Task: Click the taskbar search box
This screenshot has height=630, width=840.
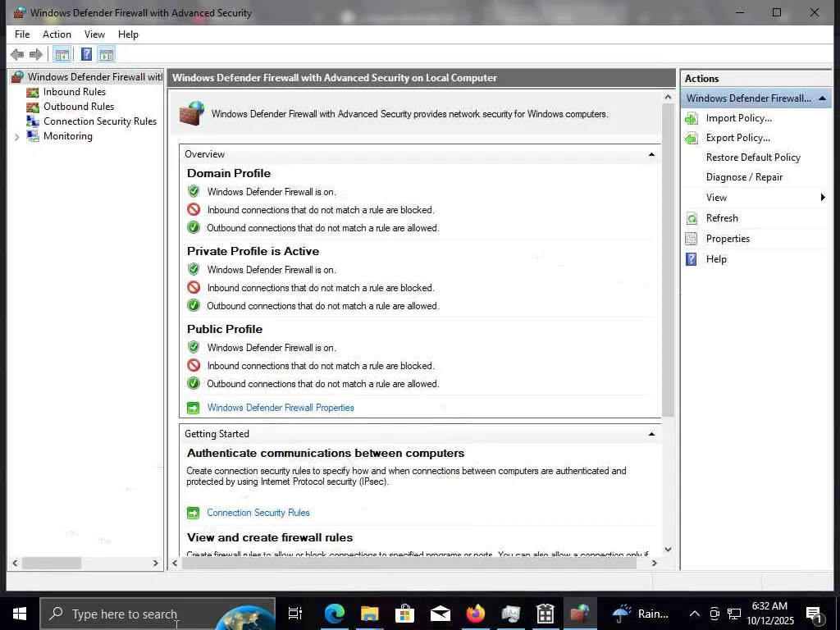Action: [x=157, y=614]
